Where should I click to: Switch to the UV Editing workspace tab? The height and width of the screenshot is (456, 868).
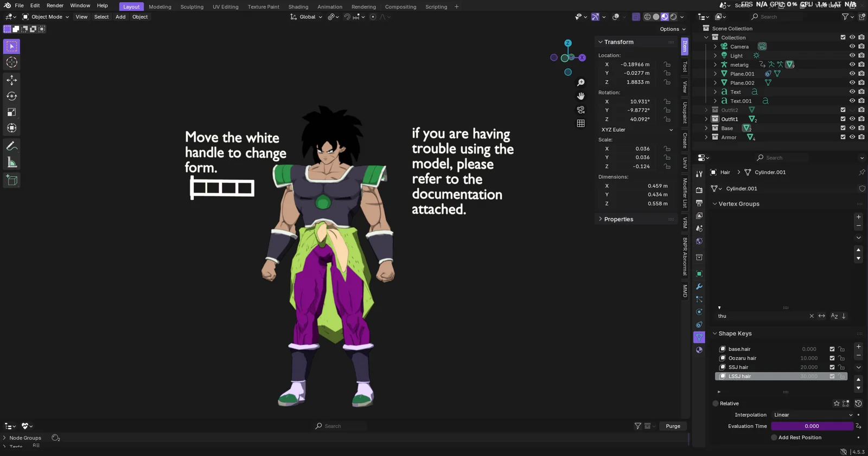pyautogui.click(x=225, y=7)
